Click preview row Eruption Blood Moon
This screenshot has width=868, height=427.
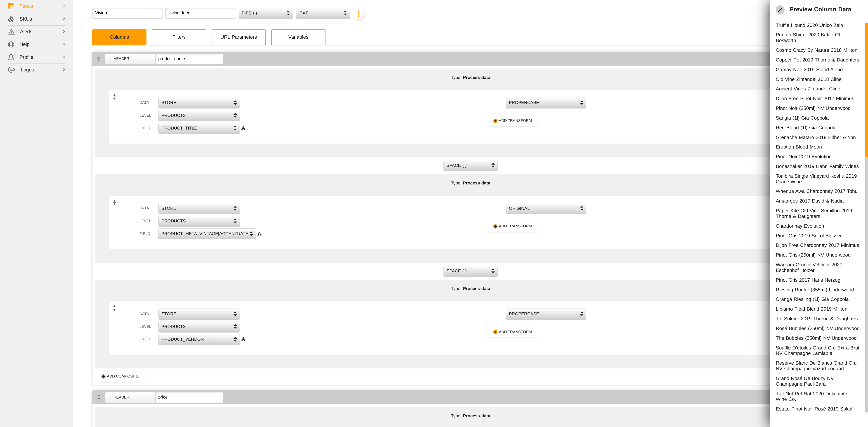point(799,147)
